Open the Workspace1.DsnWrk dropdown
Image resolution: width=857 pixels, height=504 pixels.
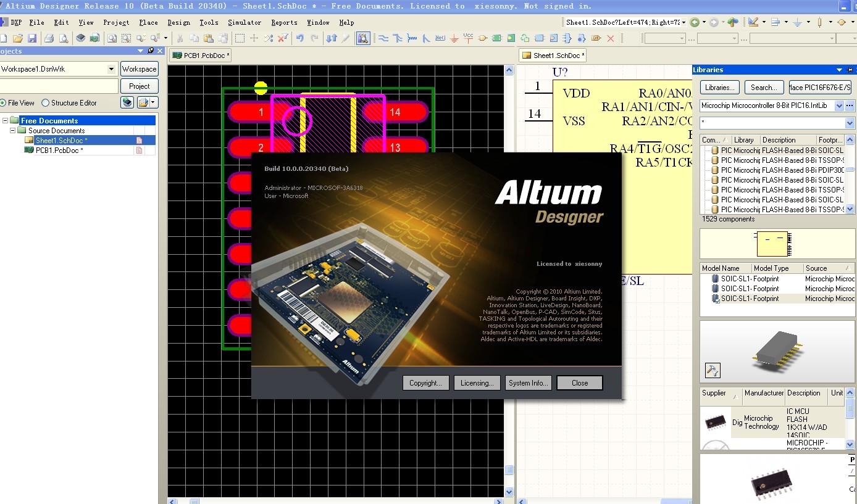coord(111,69)
